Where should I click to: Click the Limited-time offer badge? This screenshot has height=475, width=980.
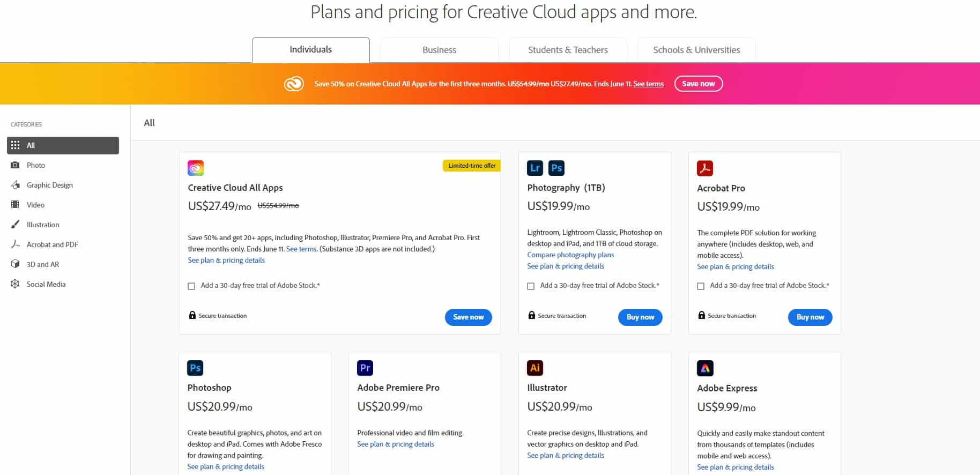(472, 166)
